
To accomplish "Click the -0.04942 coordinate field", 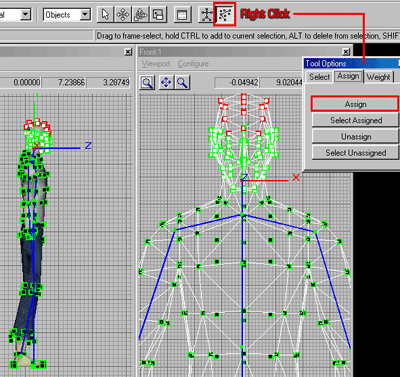I will (236, 82).
